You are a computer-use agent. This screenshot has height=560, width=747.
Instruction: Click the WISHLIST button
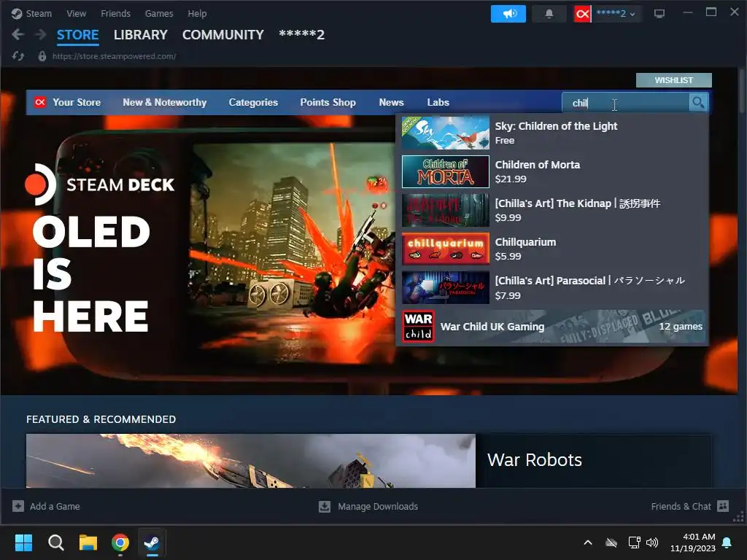point(673,80)
